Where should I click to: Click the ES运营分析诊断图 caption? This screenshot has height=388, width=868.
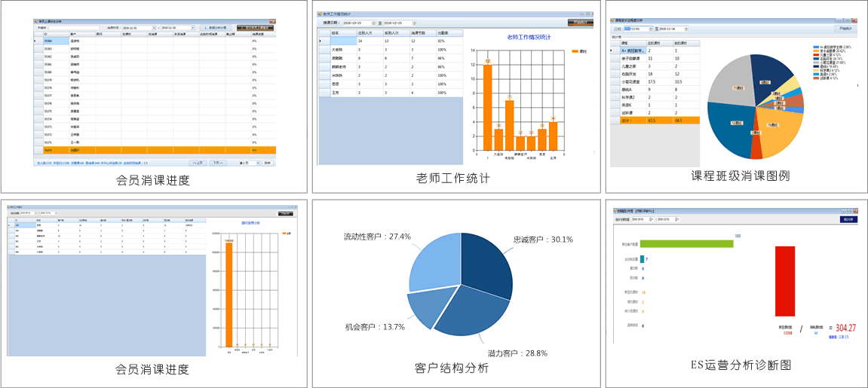point(741,365)
